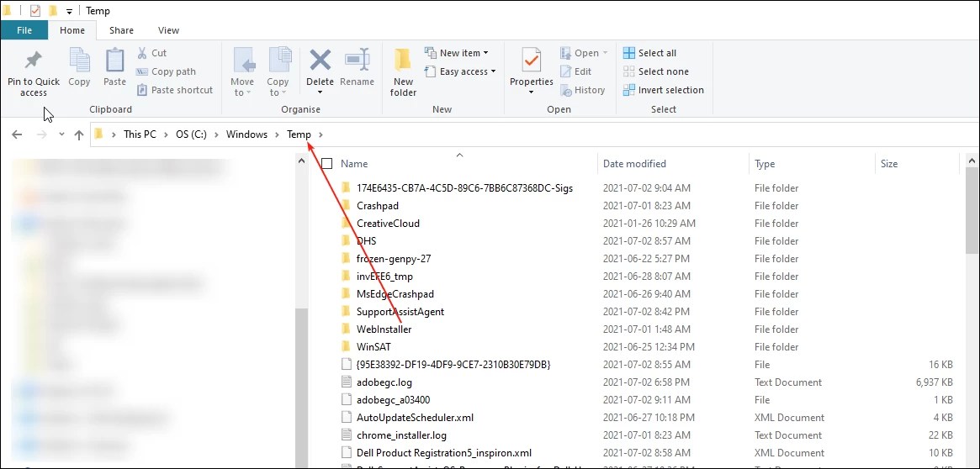Switch to the View tab
The width and height of the screenshot is (980, 469).
[168, 30]
